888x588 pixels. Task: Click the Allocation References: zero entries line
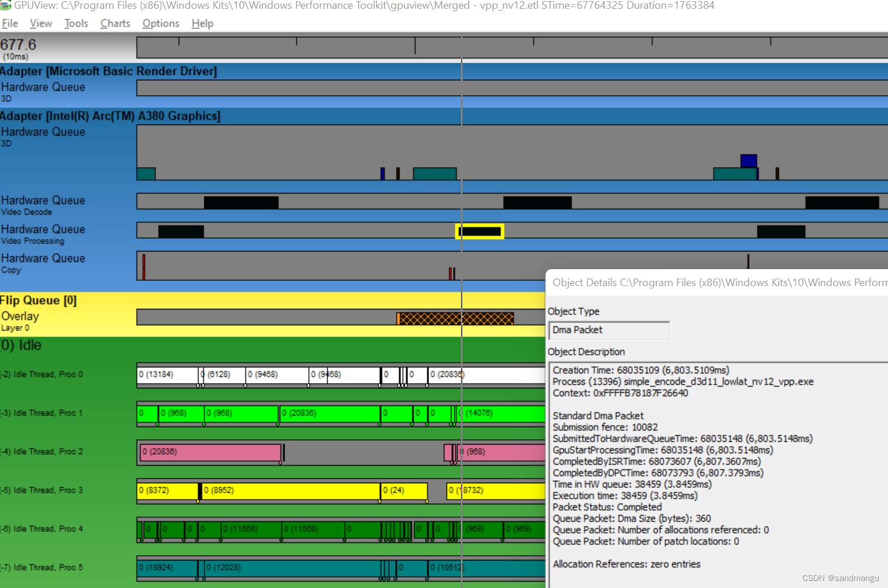point(626,564)
